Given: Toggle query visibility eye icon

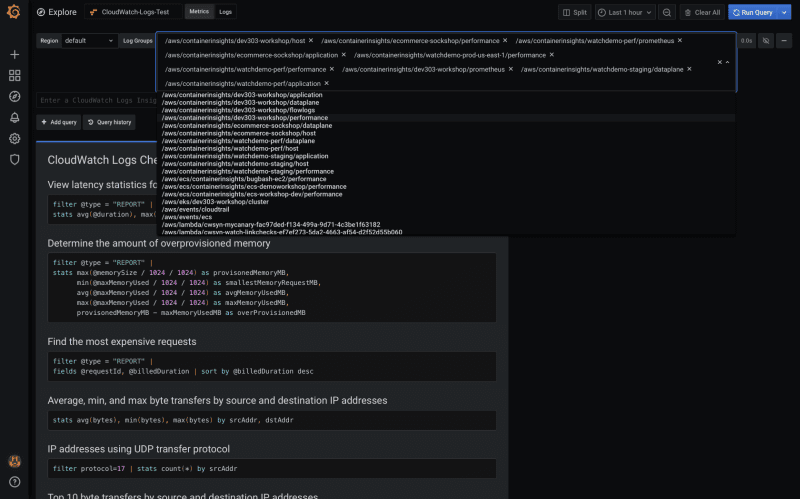Looking at the screenshot, I should tap(766, 41).
